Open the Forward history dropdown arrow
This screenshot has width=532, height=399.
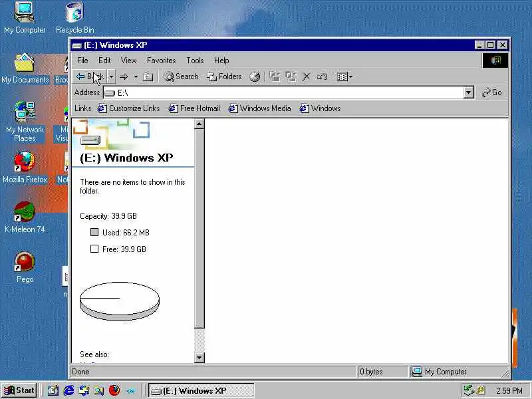tap(136, 76)
